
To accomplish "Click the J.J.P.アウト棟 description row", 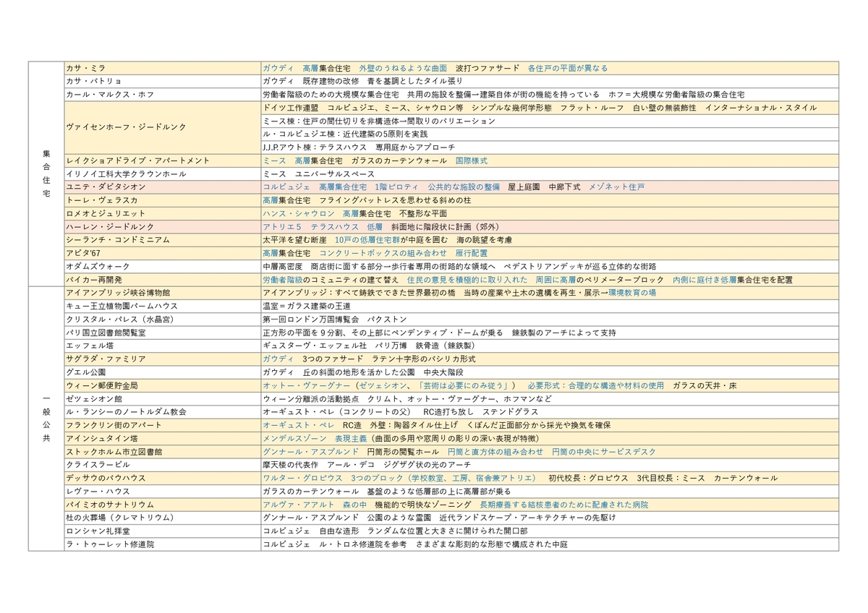I will pyautogui.click(x=550, y=147).
